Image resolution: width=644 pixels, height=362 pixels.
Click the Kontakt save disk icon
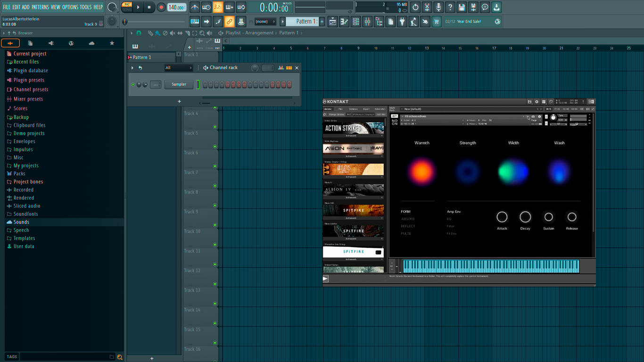(x=529, y=102)
